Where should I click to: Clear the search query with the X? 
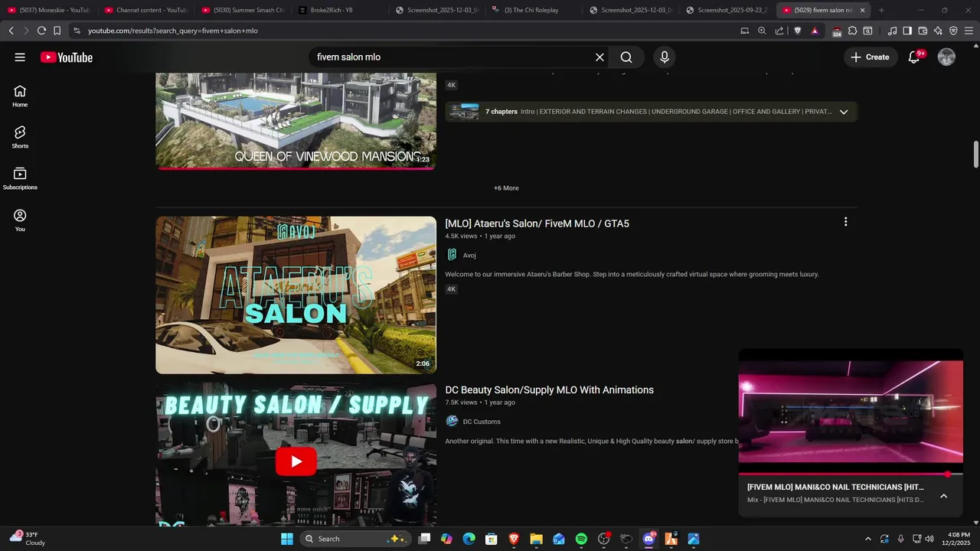(x=599, y=57)
